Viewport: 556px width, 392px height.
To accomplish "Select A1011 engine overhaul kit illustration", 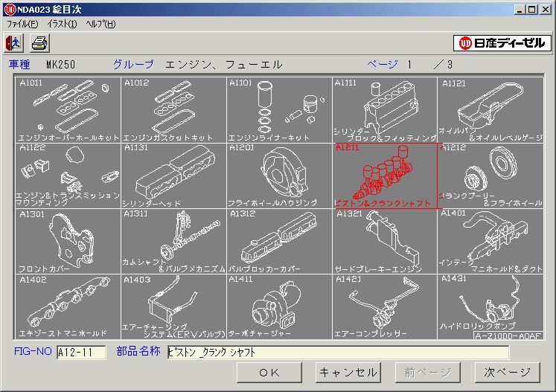I will point(67,109).
